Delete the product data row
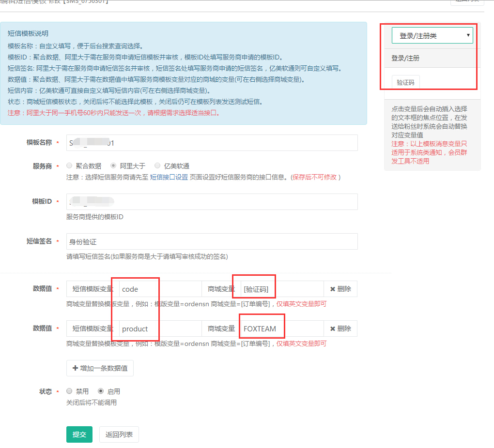494x448 pixels. point(340,329)
